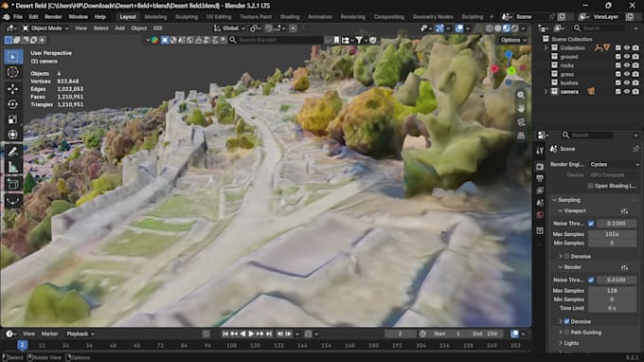Screen dimensions: 644x362
Task: Open timeline Playback dropdown
Action: 80,335
